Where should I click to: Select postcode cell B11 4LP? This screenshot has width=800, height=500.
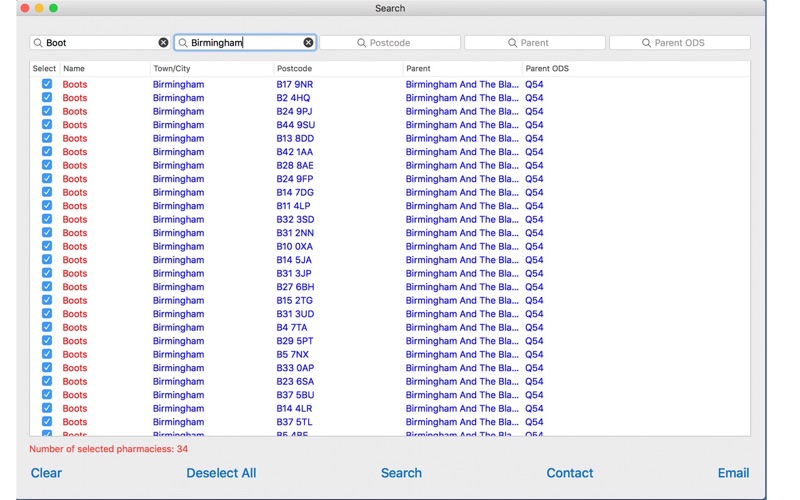pyautogui.click(x=293, y=206)
